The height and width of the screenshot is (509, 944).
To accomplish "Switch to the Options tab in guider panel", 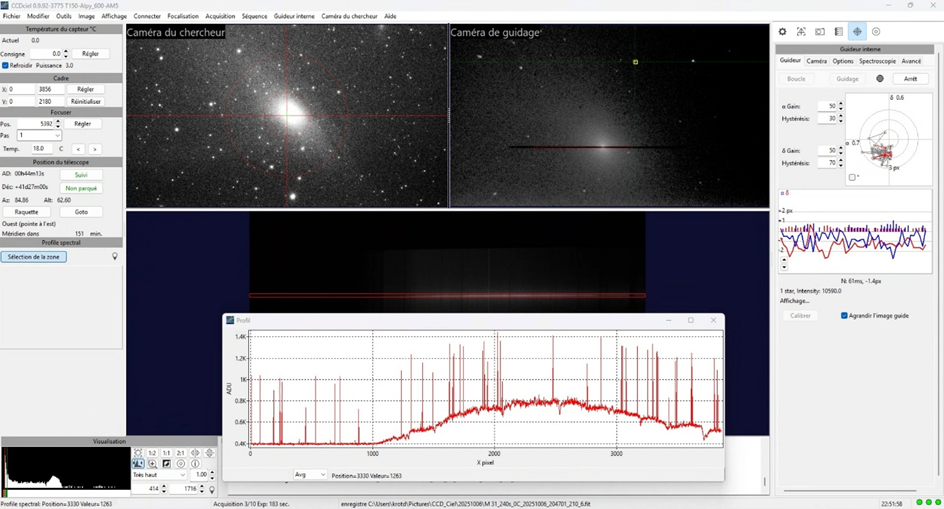I will click(843, 61).
